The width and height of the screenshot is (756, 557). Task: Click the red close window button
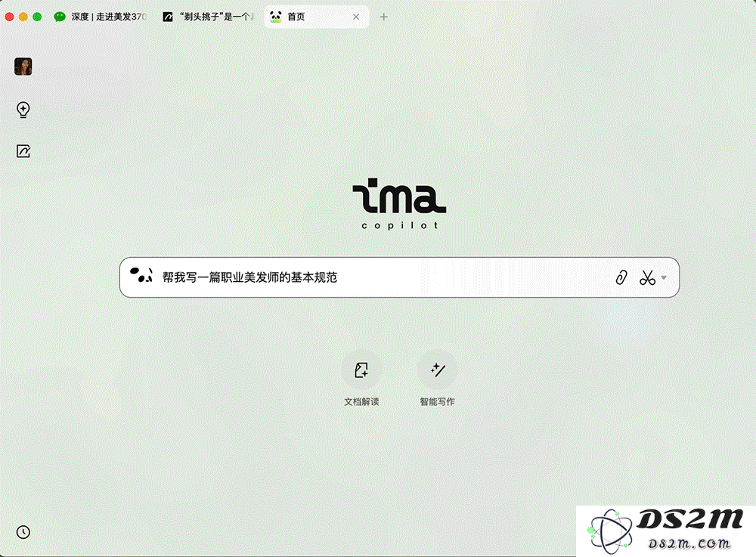(x=9, y=17)
